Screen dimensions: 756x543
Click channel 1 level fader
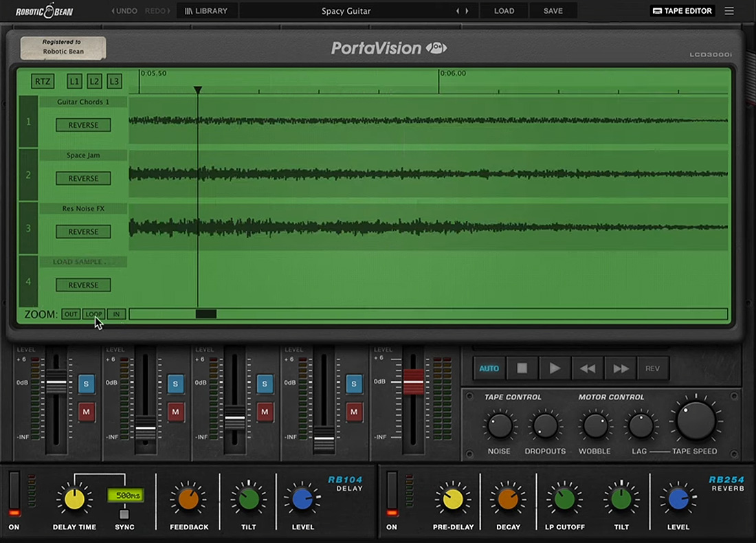(56, 382)
